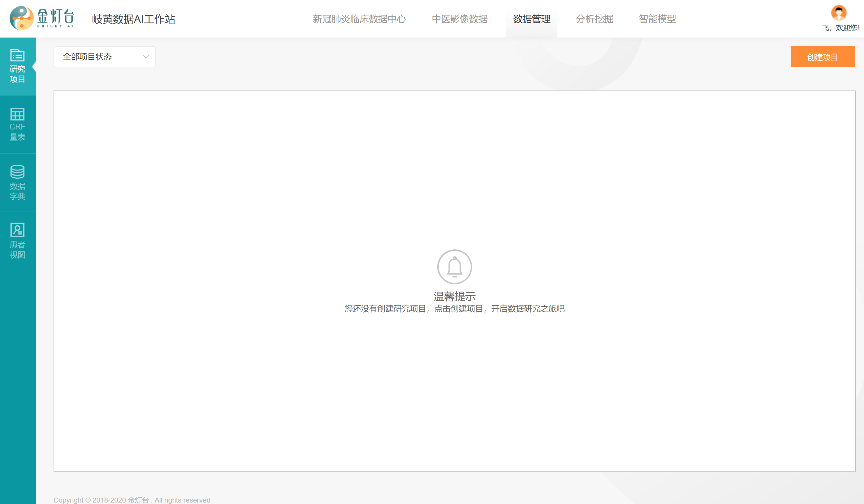Open the 智能模型 tab
864x504 pixels.
657,19
